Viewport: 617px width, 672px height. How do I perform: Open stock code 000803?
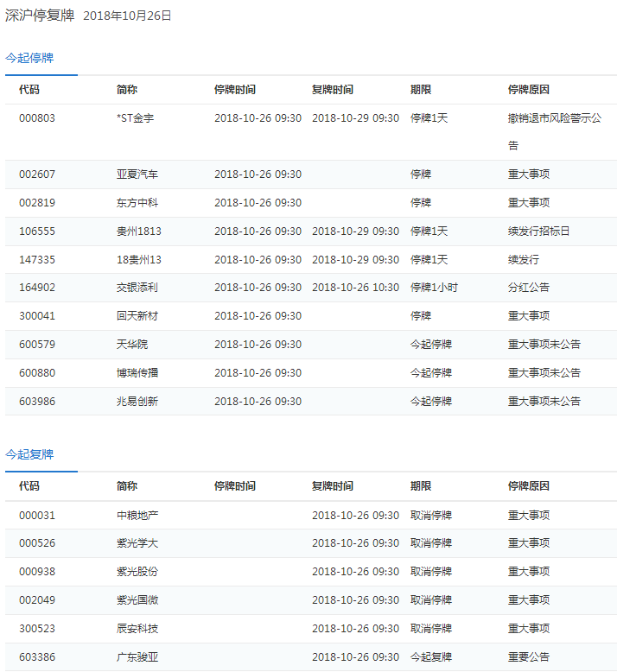36,118
